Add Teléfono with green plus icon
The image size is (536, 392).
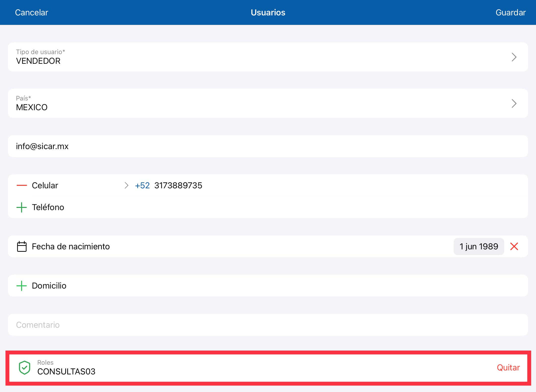pyautogui.click(x=22, y=207)
